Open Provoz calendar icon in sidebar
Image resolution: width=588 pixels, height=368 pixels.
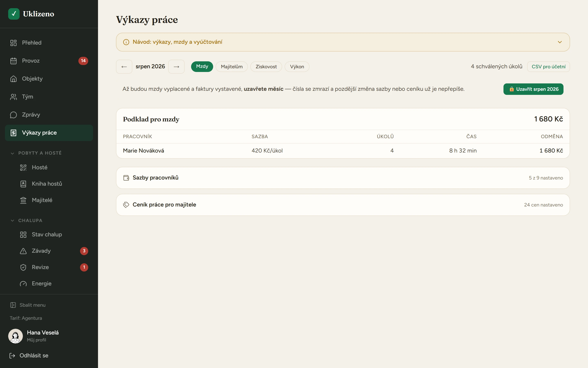(13, 61)
